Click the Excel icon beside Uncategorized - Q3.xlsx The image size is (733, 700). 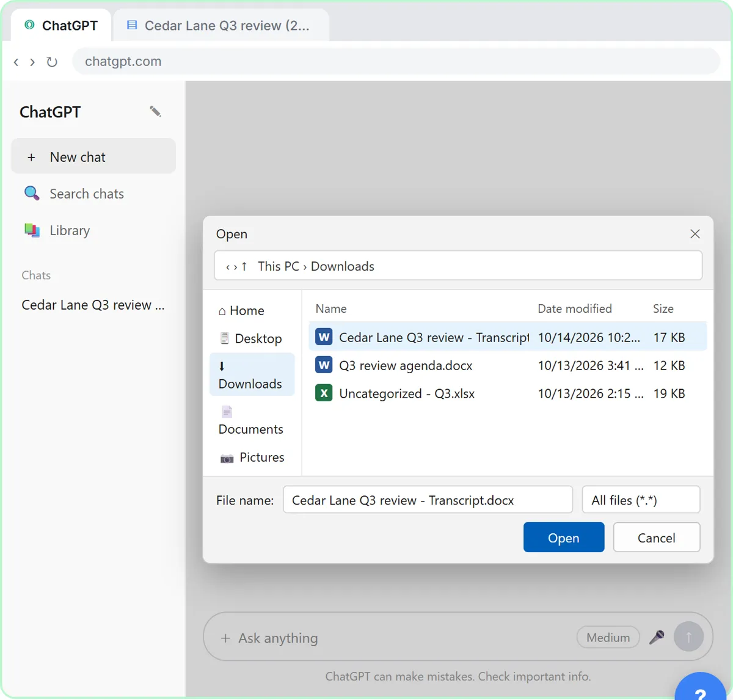[324, 393]
